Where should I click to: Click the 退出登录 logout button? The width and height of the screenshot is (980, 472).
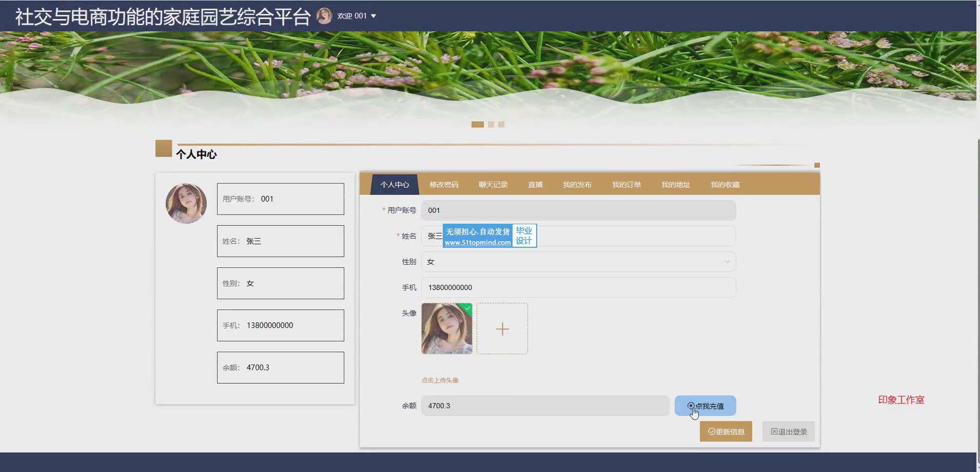click(x=789, y=431)
